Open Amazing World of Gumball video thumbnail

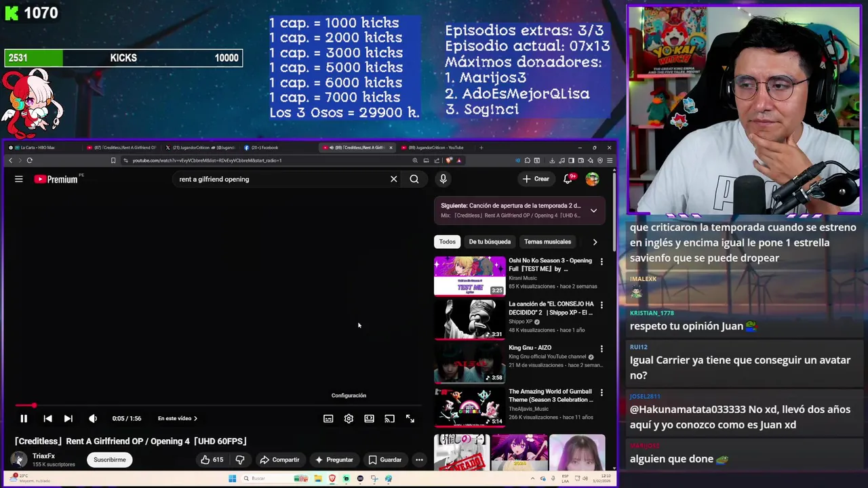(469, 407)
